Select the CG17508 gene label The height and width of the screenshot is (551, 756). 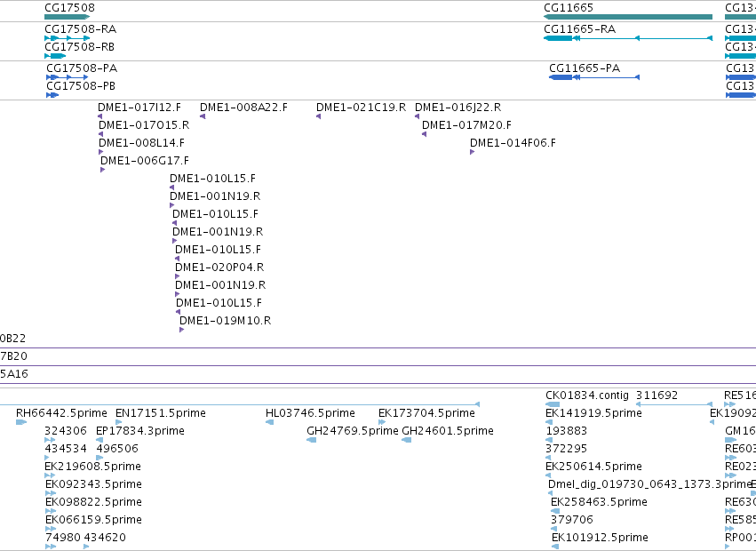69,8
